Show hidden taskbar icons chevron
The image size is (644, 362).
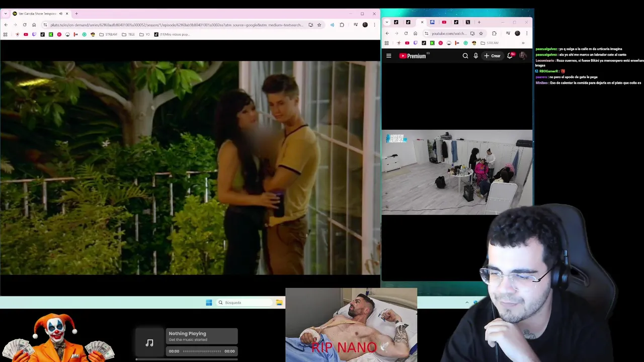click(467, 303)
